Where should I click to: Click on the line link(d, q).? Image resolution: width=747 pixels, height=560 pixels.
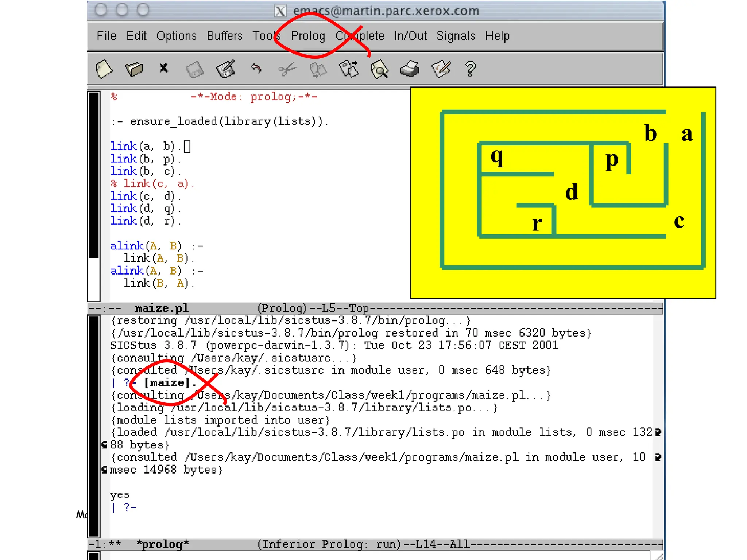146,209
